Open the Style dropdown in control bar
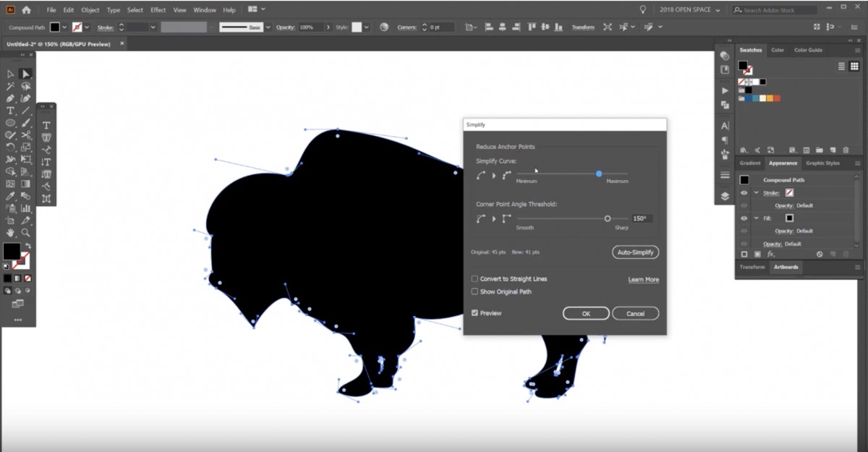The height and width of the screenshot is (452, 868). click(367, 27)
